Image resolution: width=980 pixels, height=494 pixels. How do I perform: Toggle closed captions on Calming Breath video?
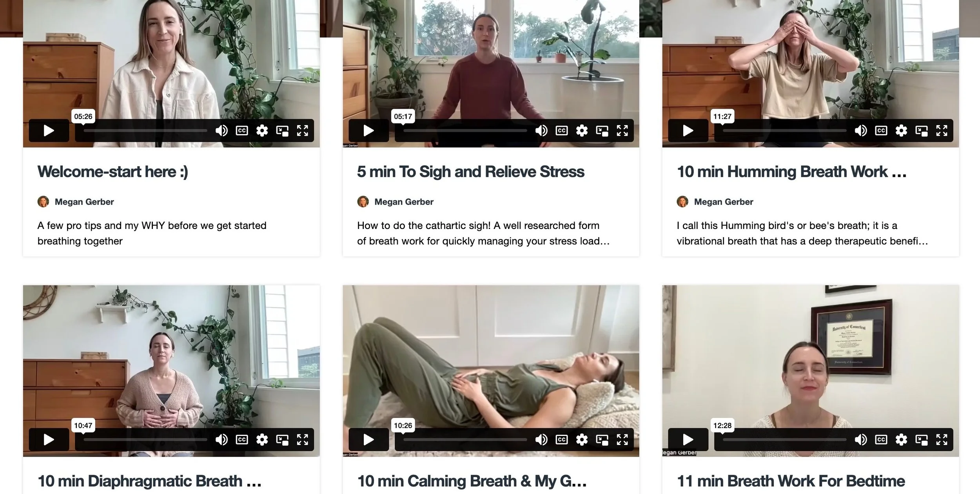point(561,440)
